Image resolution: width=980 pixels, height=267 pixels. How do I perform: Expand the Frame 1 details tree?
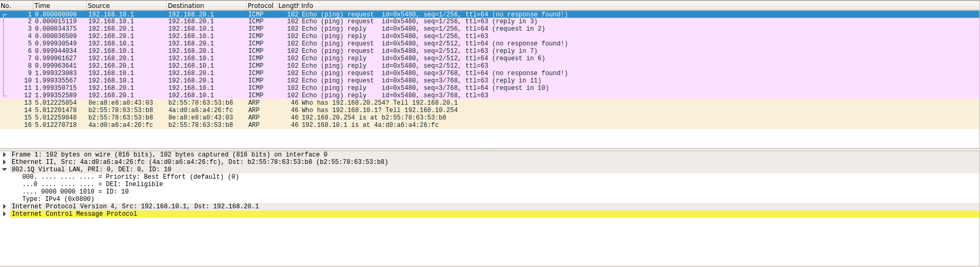(x=5, y=155)
